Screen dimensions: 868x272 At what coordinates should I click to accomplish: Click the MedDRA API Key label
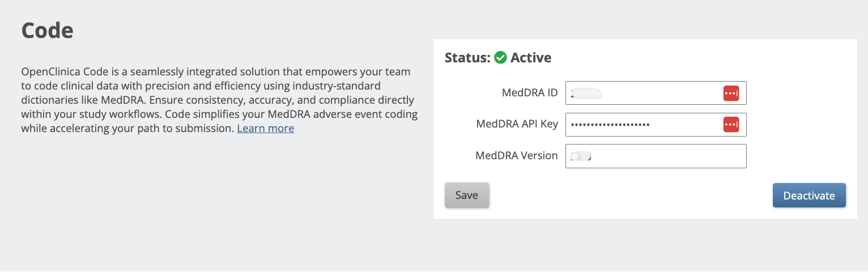click(517, 124)
